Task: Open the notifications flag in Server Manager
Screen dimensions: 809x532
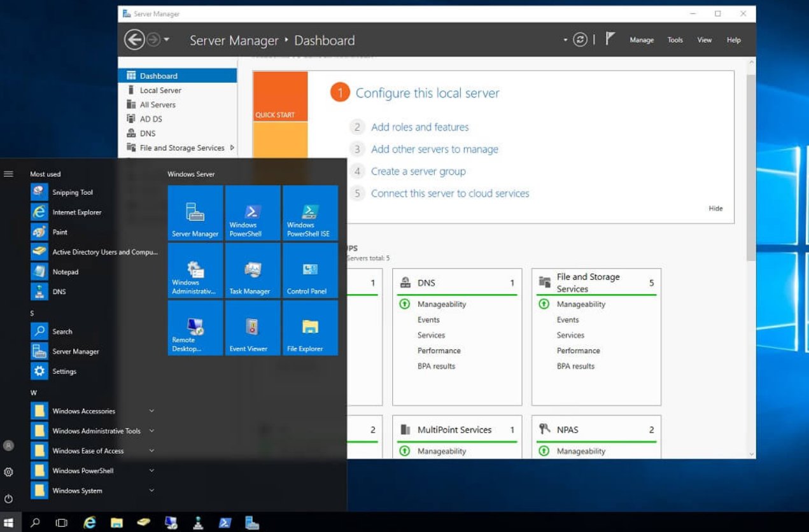Action: coord(609,38)
